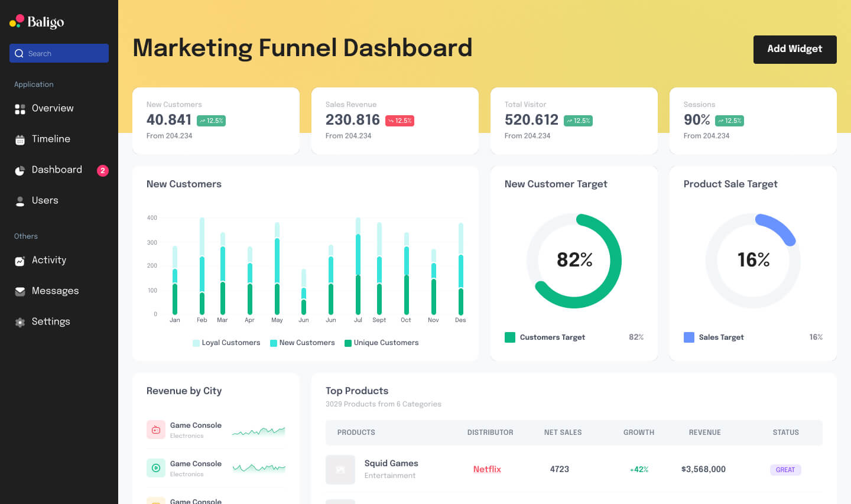The image size is (851, 504).
Task: Click the Sales Target blue legend swatch
Action: click(689, 337)
